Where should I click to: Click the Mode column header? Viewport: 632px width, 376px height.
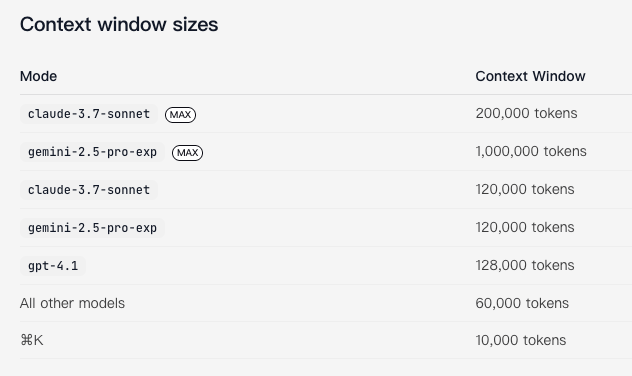point(38,76)
